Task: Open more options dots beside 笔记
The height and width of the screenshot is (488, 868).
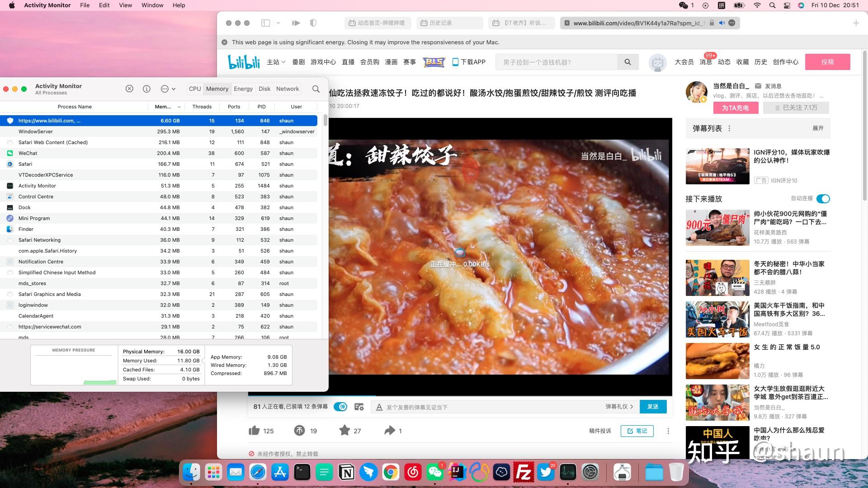Action: [668, 431]
